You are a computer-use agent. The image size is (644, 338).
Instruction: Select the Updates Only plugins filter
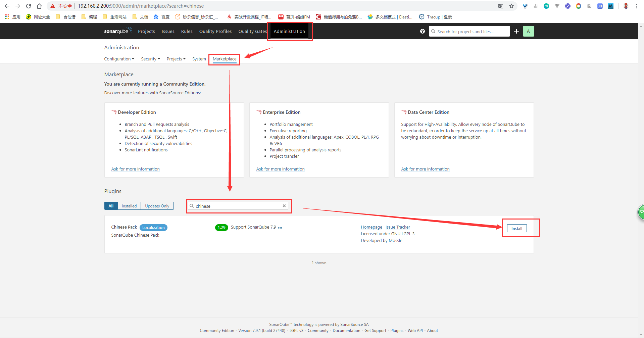pyautogui.click(x=157, y=206)
